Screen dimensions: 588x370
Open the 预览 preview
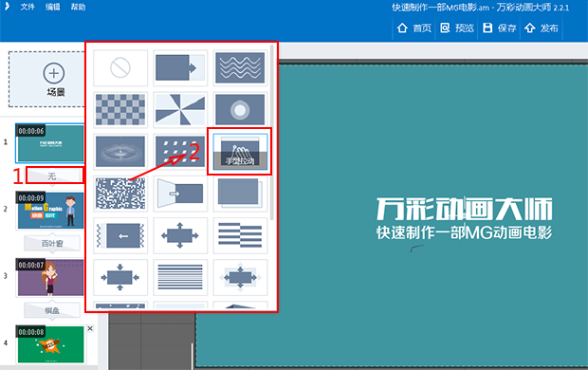tap(457, 28)
